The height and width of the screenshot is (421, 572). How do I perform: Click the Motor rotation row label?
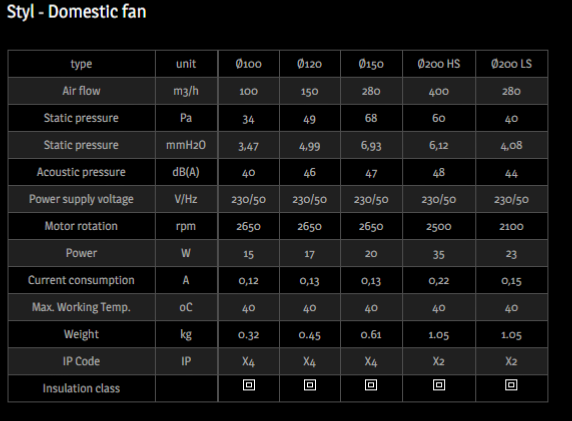point(81,226)
